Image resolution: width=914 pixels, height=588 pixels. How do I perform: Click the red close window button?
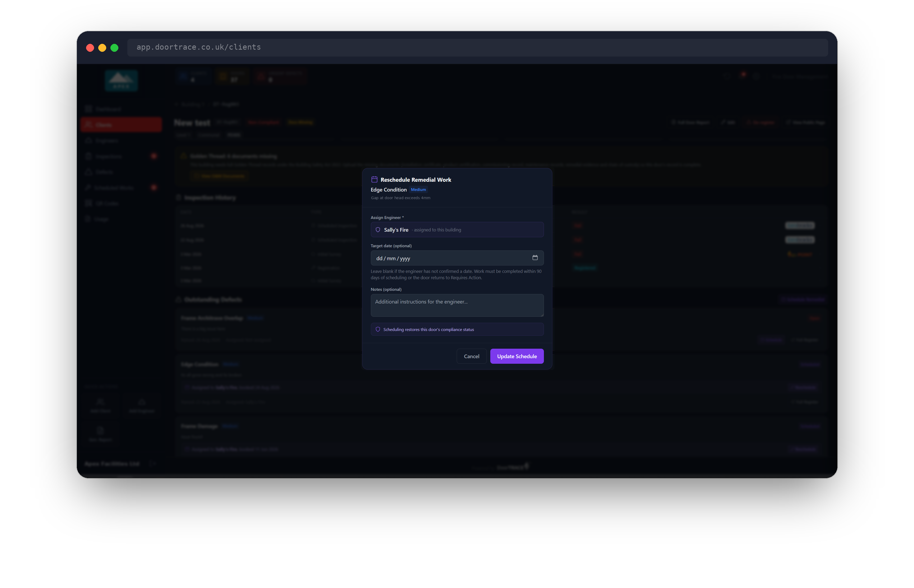(x=90, y=48)
